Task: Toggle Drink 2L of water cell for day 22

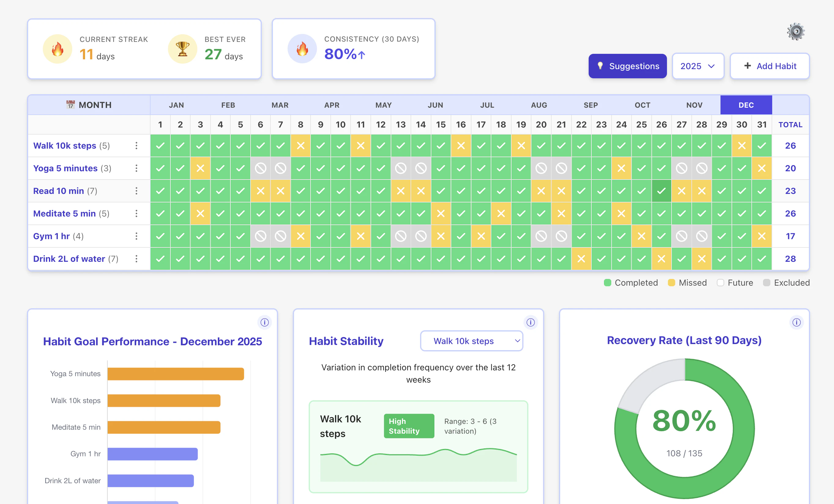Action: (x=581, y=259)
